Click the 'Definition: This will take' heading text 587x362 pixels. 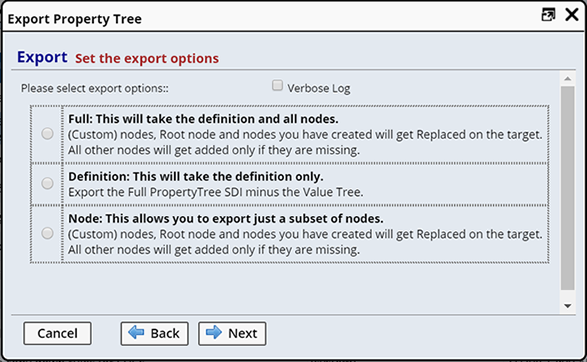[196, 176]
